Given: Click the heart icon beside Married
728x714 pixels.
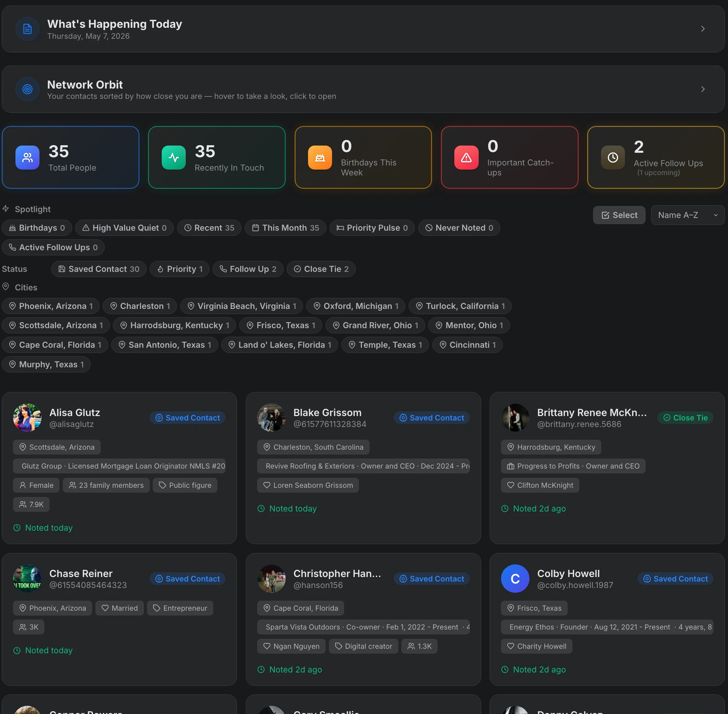Looking at the screenshot, I should tap(105, 608).
